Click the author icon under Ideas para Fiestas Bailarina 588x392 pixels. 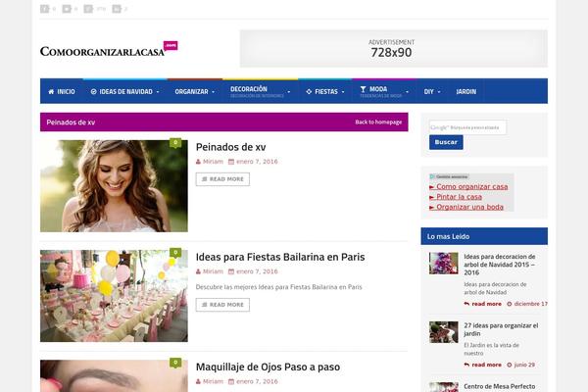click(x=198, y=271)
